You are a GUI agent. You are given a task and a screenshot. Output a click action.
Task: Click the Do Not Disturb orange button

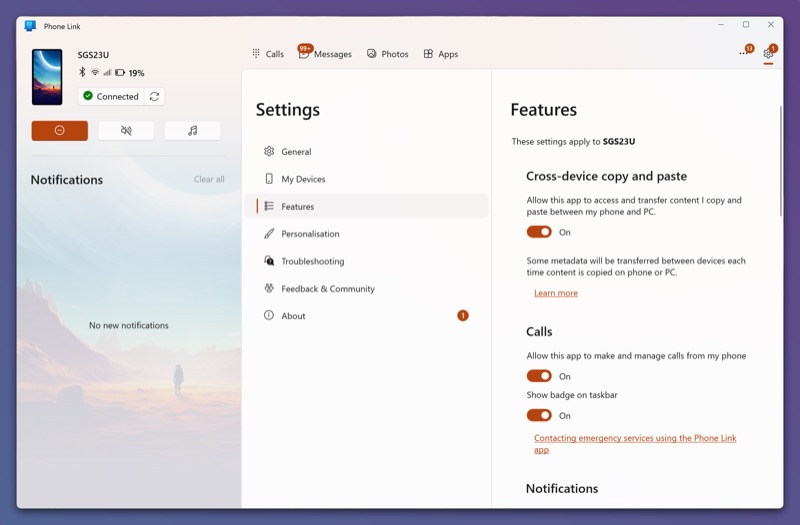coord(59,131)
